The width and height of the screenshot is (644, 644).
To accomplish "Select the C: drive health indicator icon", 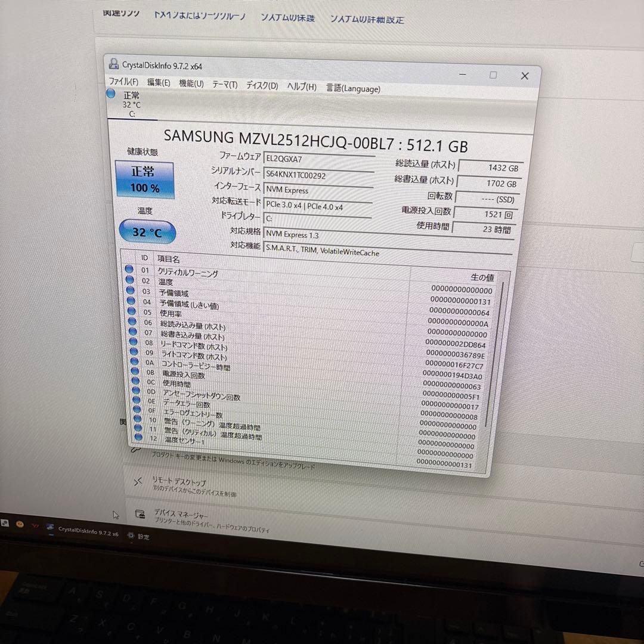I will pos(111,94).
